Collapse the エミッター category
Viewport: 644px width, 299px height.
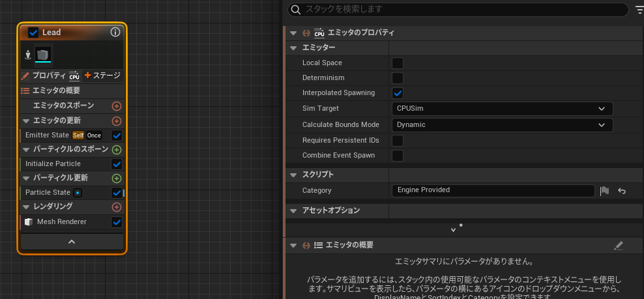tap(293, 48)
